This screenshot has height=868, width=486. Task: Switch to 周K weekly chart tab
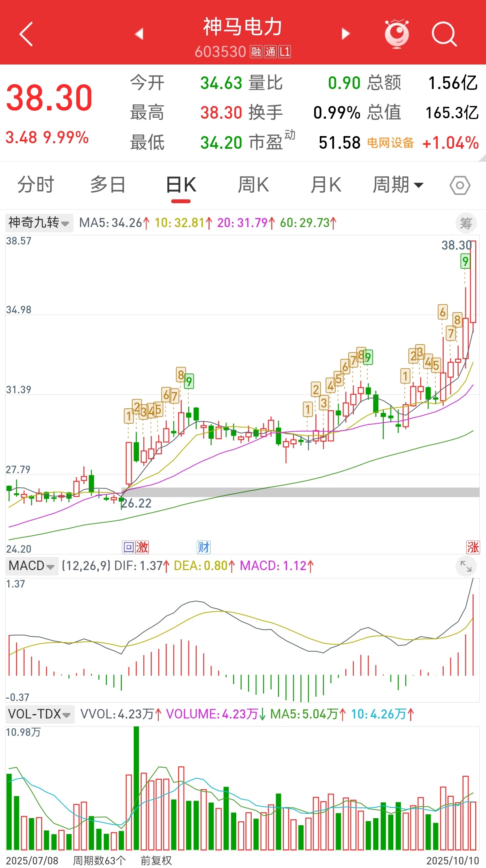coord(253,185)
